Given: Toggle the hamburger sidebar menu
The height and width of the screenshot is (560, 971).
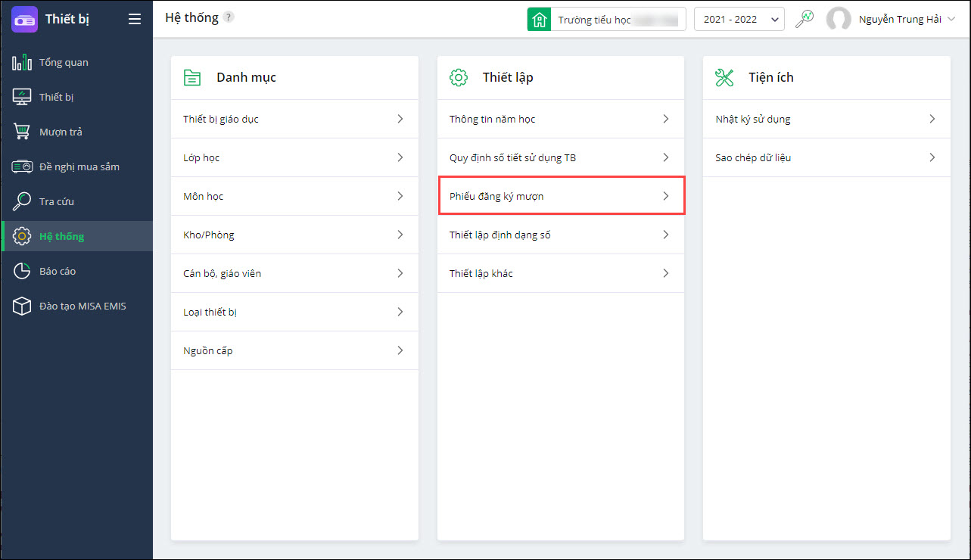Looking at the screenshot, I should pos(135,19).
